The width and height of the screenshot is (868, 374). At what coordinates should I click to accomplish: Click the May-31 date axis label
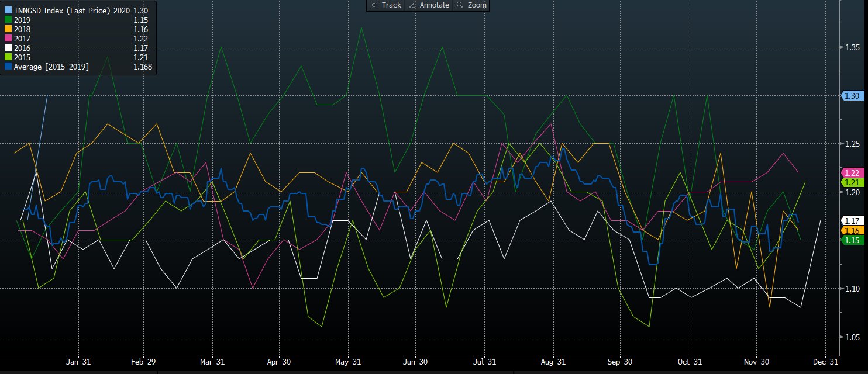(348, 362)
